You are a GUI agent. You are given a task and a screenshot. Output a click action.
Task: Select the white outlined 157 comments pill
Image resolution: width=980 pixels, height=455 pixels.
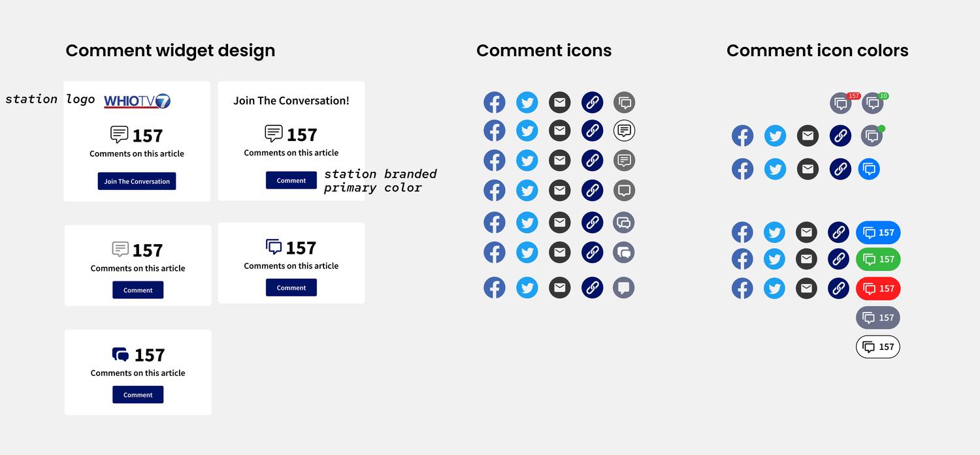point(878,347)
